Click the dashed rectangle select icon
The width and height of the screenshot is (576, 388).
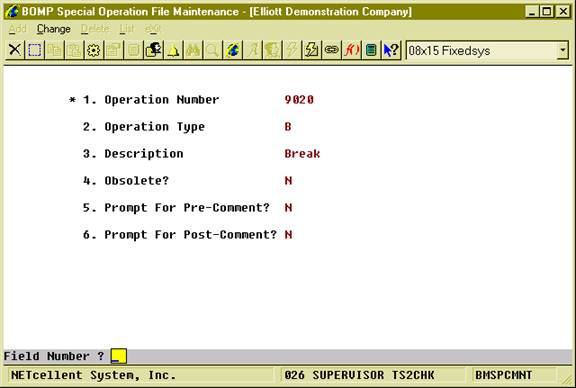point(35,50)
